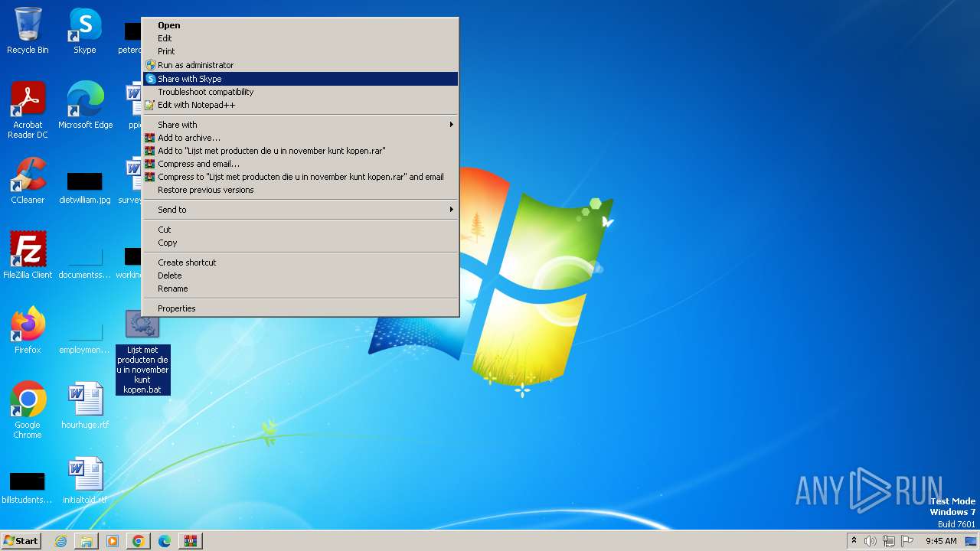Select Run as administrator
980x551 pixels.
tap(300, 65)
